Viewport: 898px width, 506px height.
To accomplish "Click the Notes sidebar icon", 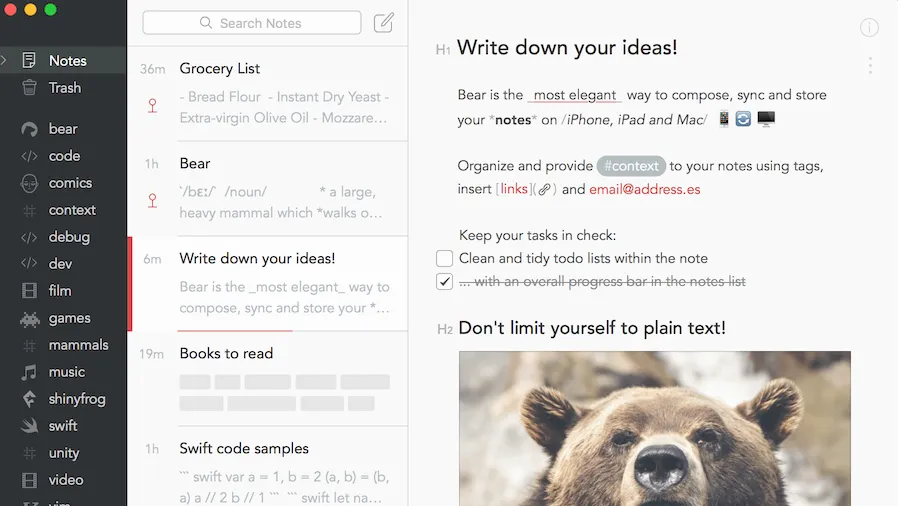I will point(29,60).
